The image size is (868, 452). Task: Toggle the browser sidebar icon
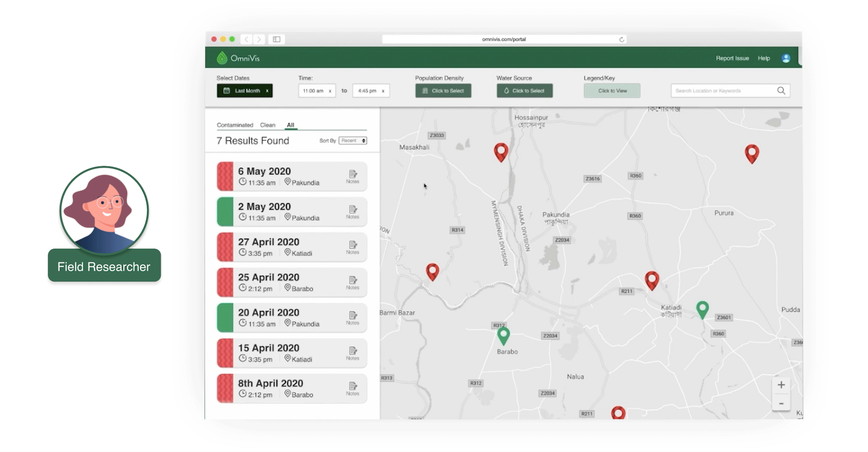click(277, 39)
